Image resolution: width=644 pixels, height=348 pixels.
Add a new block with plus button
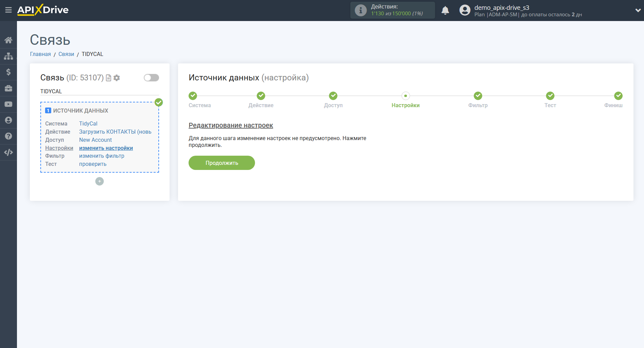(x=99, y=181)
